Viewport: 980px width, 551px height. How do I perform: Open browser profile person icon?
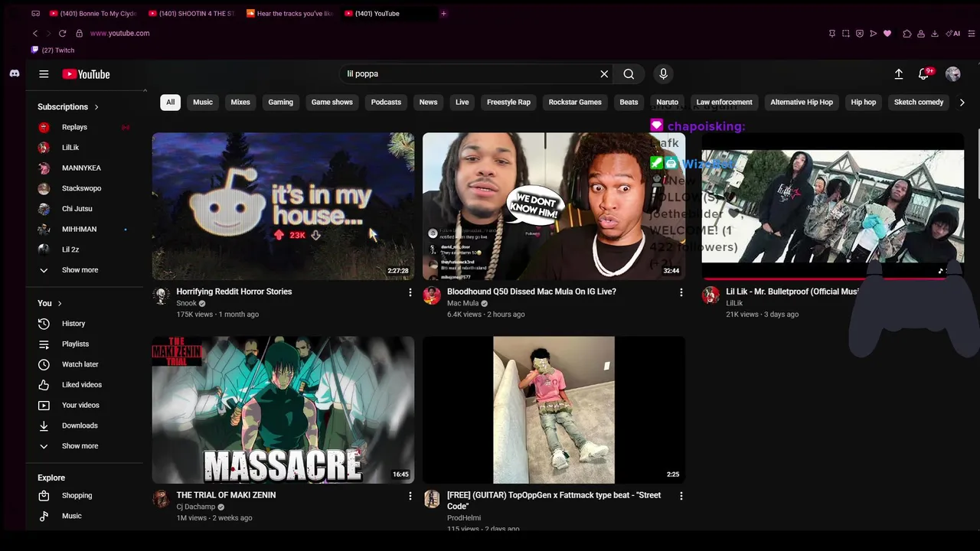pos(921,34)
